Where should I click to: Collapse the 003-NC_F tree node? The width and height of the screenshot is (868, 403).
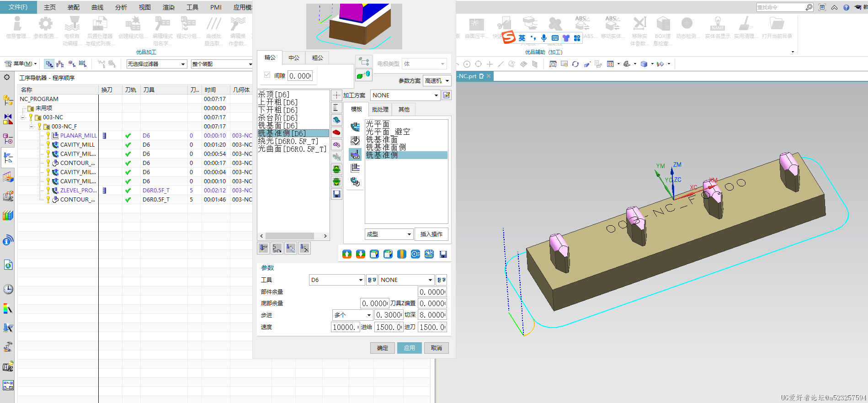(x=31, y=127)
